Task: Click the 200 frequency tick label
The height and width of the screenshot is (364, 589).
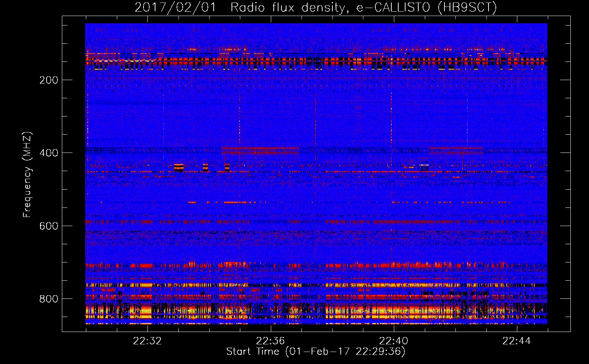Action: [49, 80]
